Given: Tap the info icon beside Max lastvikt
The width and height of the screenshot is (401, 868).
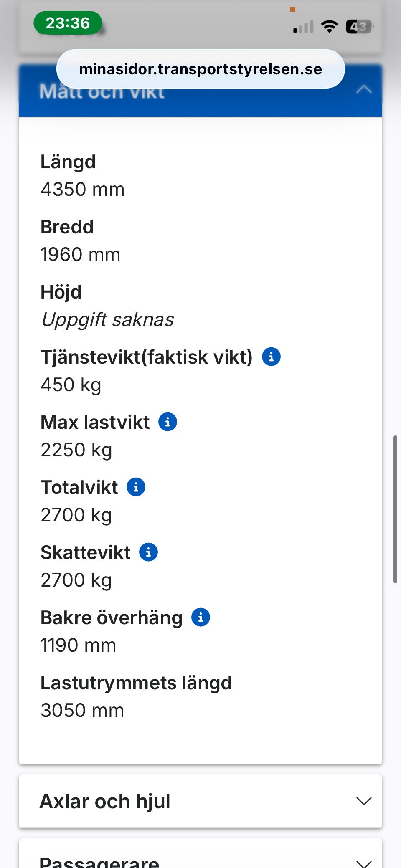Looking at the screenshot, I should coord(168,422).
